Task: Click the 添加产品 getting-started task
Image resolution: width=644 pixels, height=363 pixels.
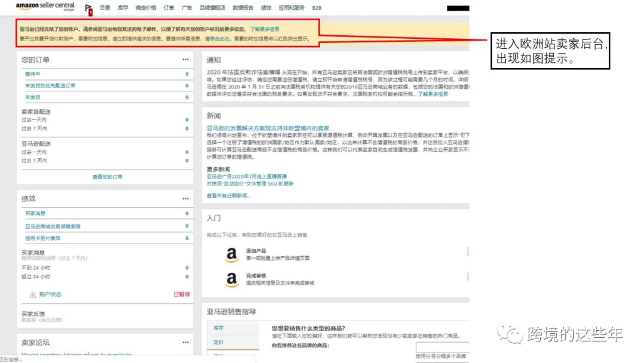Action: pyautogui.click(x=256, y=251)
